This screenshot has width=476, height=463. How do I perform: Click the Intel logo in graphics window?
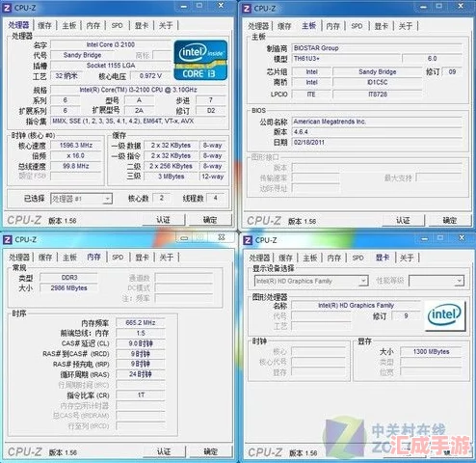[445, 314]
